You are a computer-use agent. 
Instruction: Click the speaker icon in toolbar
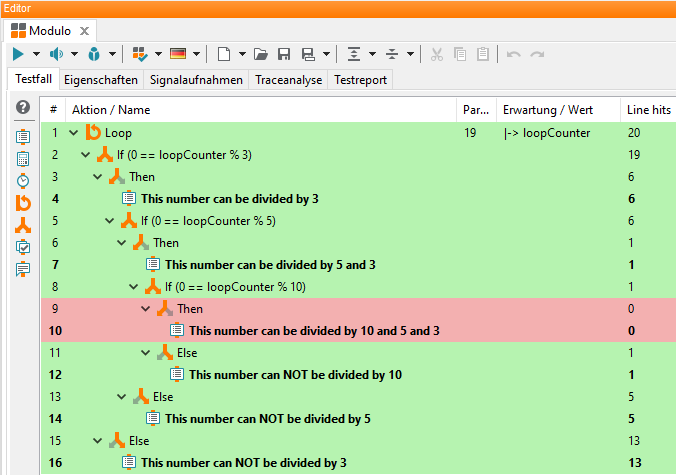tap(56, 54)
